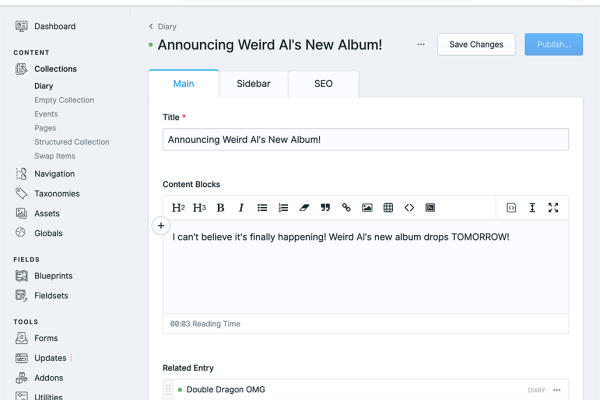Click the Taxonomies tag icon
Viewport: 600px width, 400px height.
[x=21, y=194]
